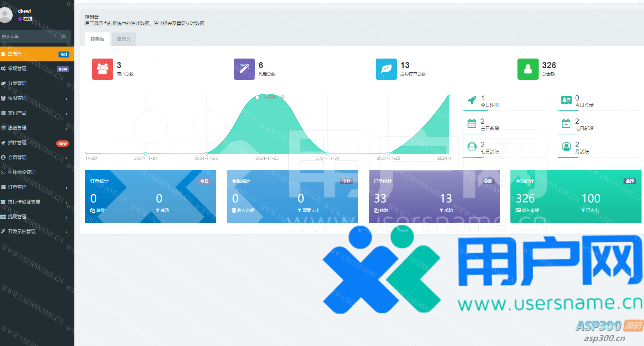Viewport: 644px width, 346px height.
Task: Click the rocket icon for 今日注册
Action: pyautogui.click(x=472, y=101)
